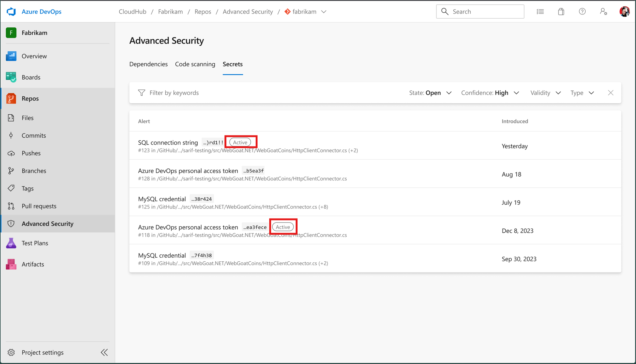Click the Artifacts icon
636x364 pixels.
(11, 264)
